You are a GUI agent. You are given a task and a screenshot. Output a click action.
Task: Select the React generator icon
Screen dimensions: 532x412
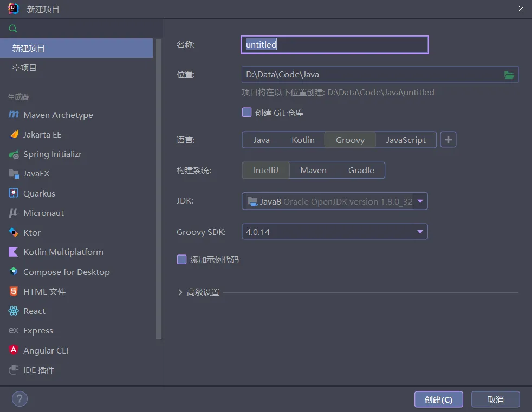[14, 311]
